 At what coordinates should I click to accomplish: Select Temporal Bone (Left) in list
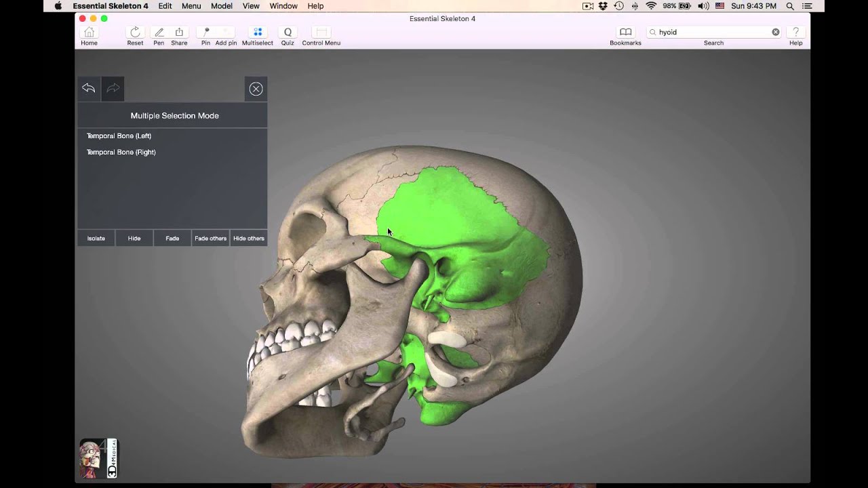(x=119, y=136)
